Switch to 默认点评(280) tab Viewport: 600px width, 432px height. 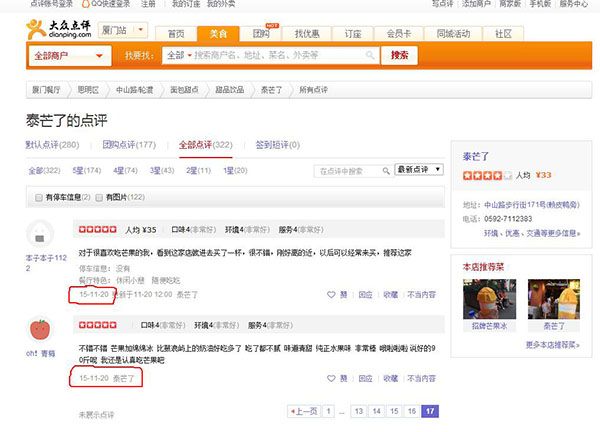(52, 145)
